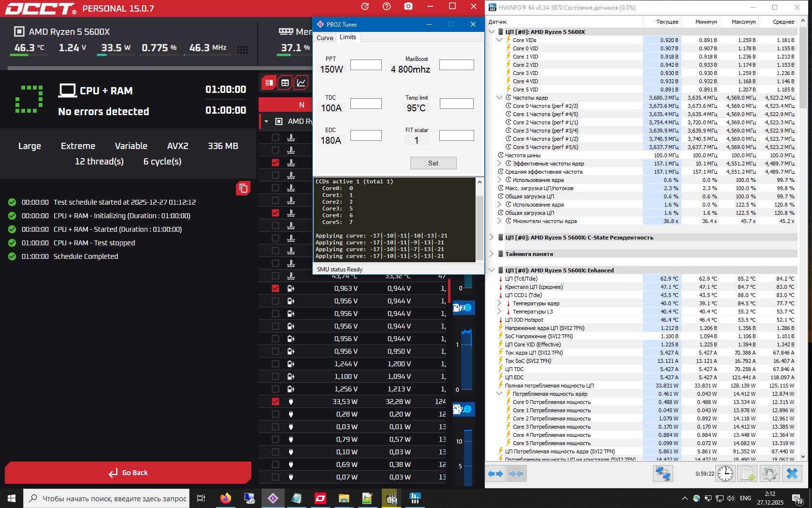812x508 pixels.
Task: Check the 0,69 W sensor row in OCCT
Action: pos(275,464)
